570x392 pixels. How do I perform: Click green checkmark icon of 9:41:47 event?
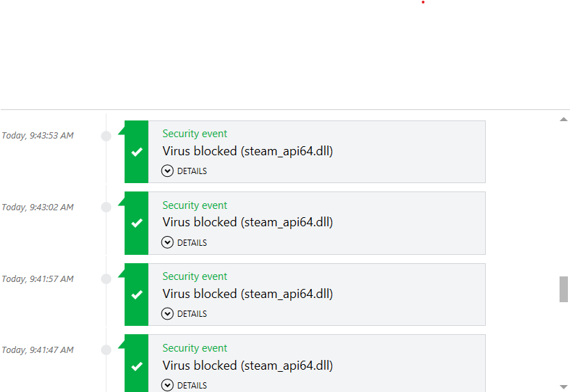coord(136,366)
